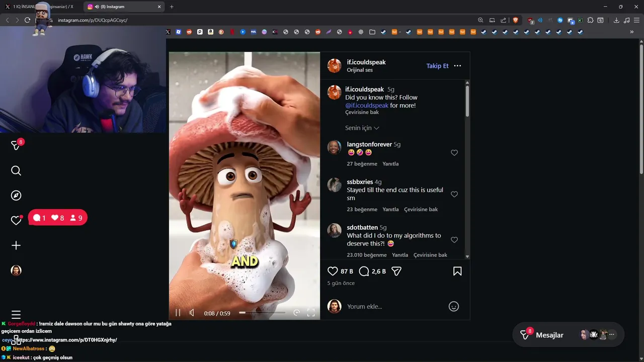
Task: Open the hamburger More menu in sidebar
Action: point(16,315)
